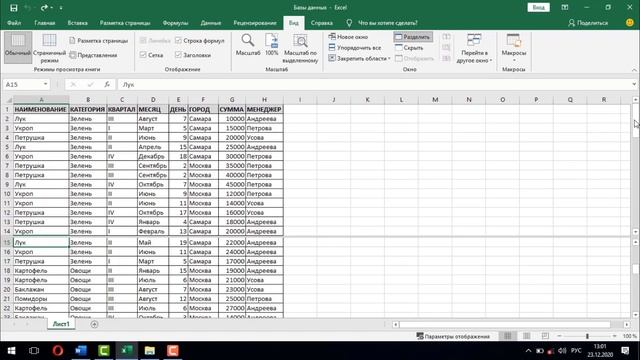Screen dimensions: 640x360
Task: Select the Обычный view mode icon
Action: (18, 47)
